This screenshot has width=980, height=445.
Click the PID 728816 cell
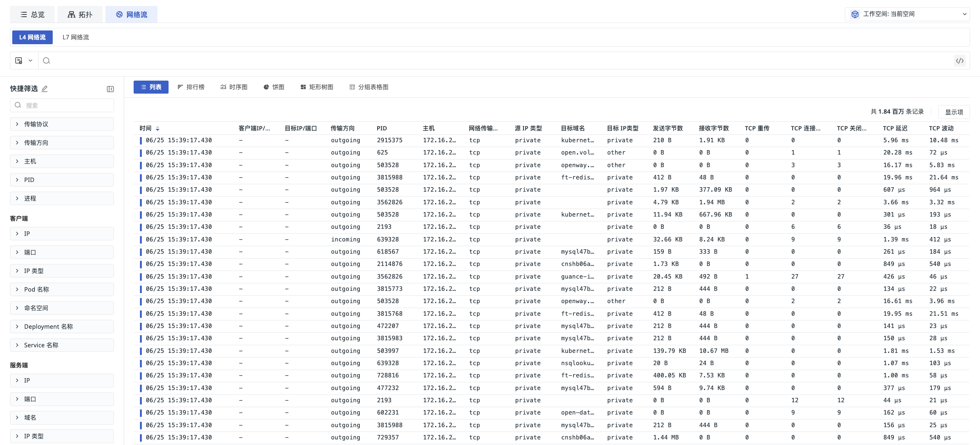pos(388,375)
